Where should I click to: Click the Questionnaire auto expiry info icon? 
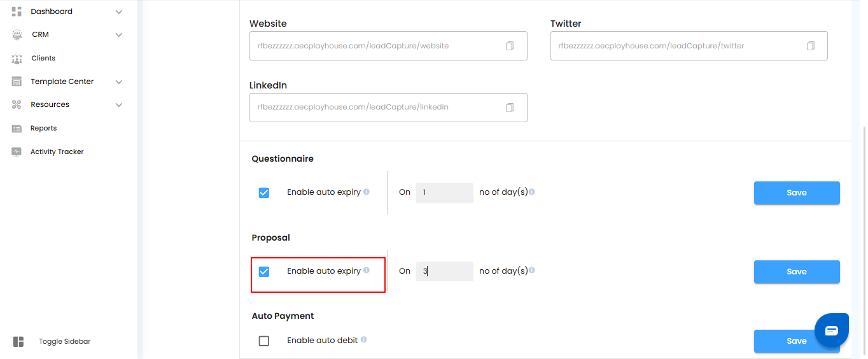tap(367, 192)
